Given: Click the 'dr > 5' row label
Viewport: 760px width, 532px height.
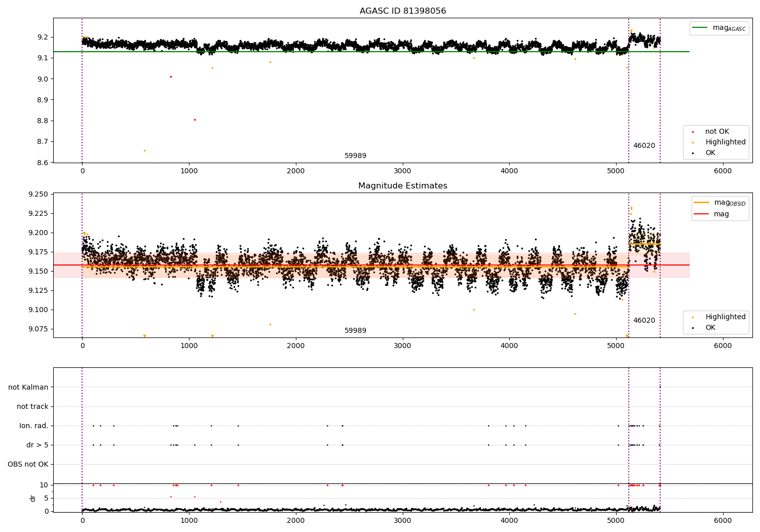Looking at the screenshot, I should 37,445.
